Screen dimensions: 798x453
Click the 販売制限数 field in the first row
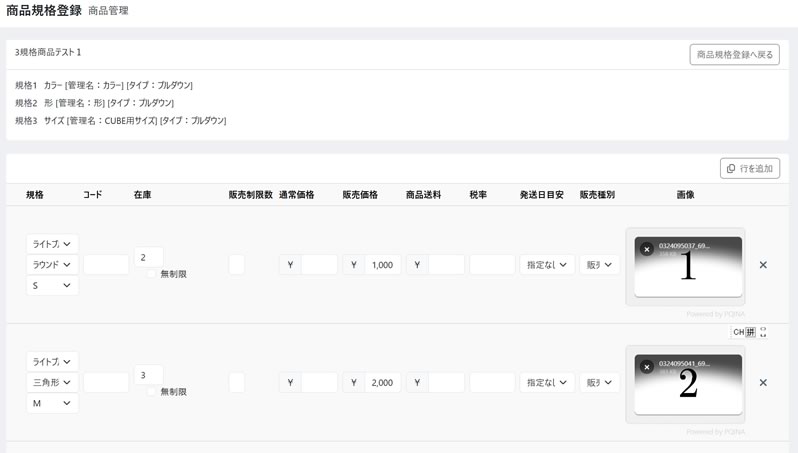pyautogui.click(x=237, y=265)
